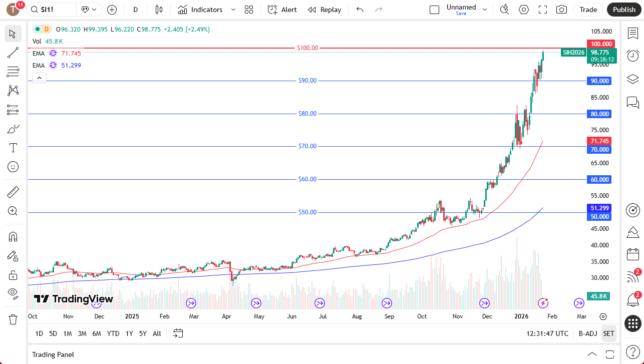Image resolution: width=644 pixels, height=364 pixels.
Task: Open the screeners radar icon
Action: click(x=633, y=210)
